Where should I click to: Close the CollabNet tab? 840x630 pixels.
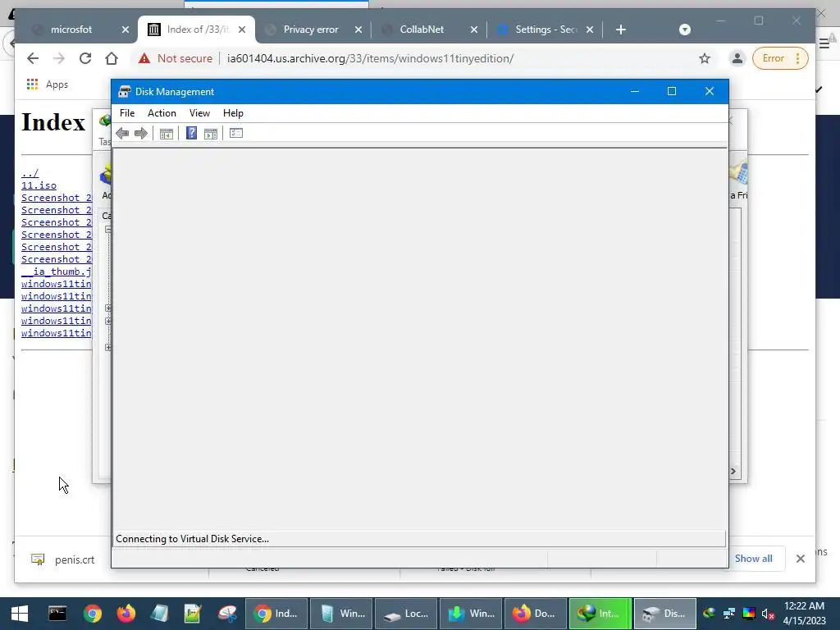click(474, 30)
